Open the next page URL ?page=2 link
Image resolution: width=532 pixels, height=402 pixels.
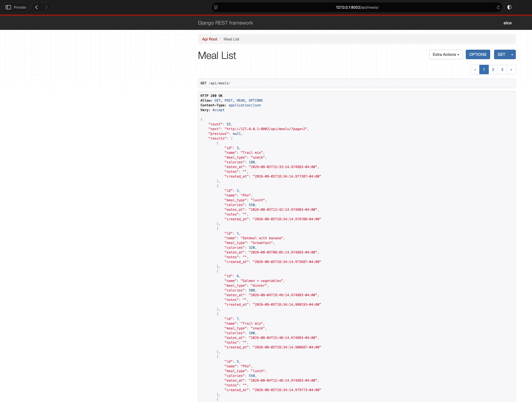(266, 129)
